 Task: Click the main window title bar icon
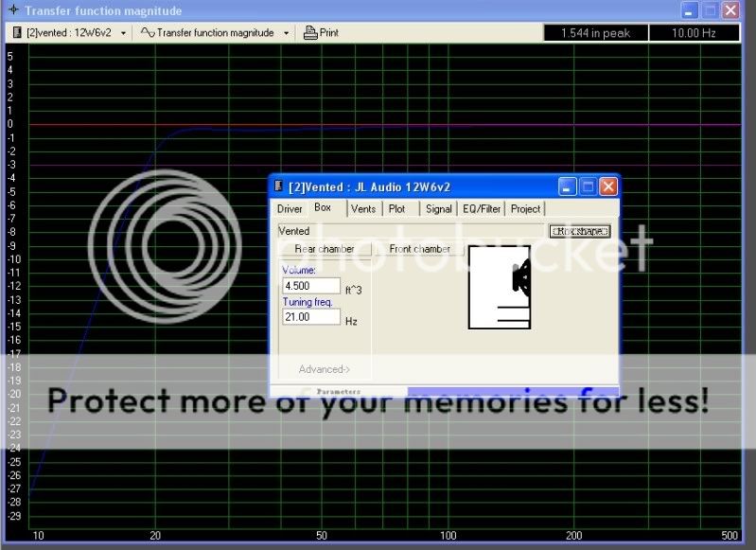13,10
